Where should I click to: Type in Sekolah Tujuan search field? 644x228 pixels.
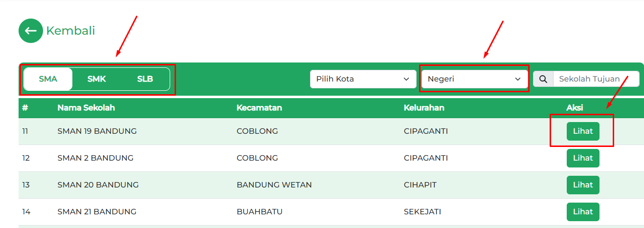[x=595, y=79]
